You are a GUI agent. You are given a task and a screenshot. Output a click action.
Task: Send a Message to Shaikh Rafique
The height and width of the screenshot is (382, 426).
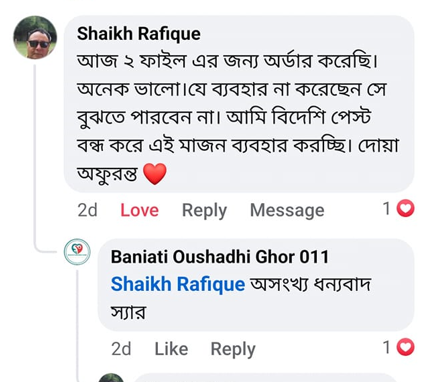point(287,210)
